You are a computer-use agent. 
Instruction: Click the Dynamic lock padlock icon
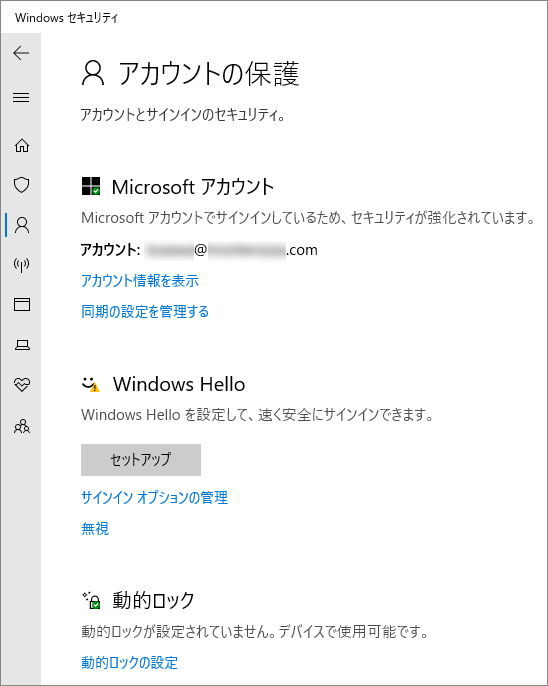[x=91, y=600]
